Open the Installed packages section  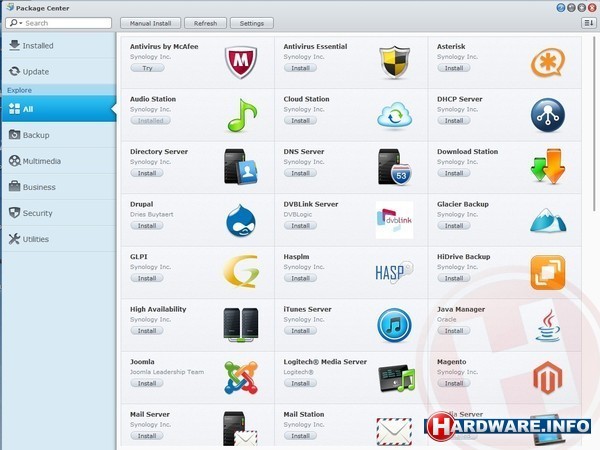pyautogui.click(x=59, y=46)
